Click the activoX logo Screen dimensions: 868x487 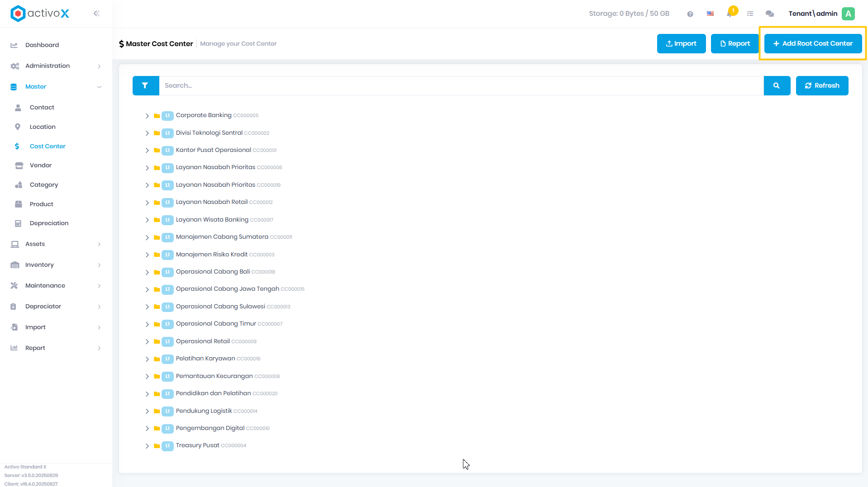click(x=40, y=14)
